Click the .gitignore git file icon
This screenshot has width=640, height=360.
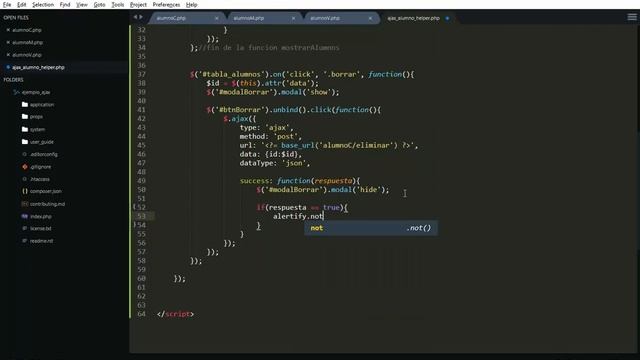[x=24, y=167]
